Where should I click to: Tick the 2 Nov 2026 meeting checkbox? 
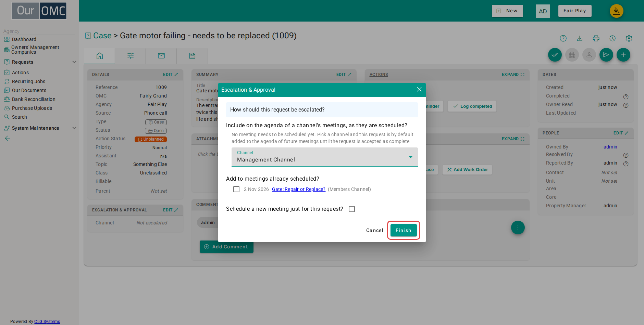(x=236, y=189)
